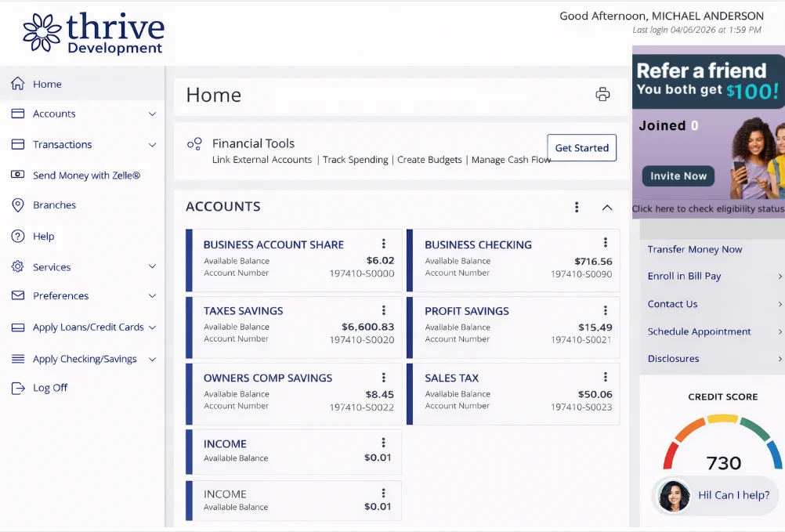
Task: Open the BUSINESS ACCOUNT SHARE account title
Action: [x=273, y=244]
